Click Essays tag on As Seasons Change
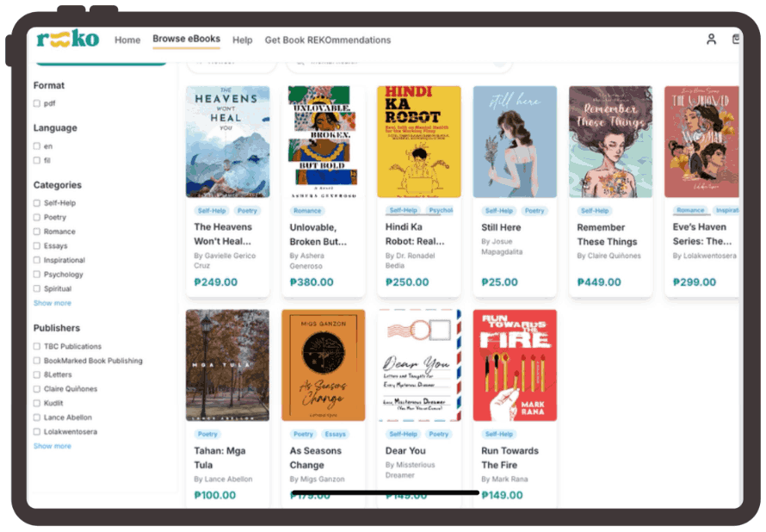The height and width of the screenshot is (532, 766). pyautogui.click(x=335, y=434)
